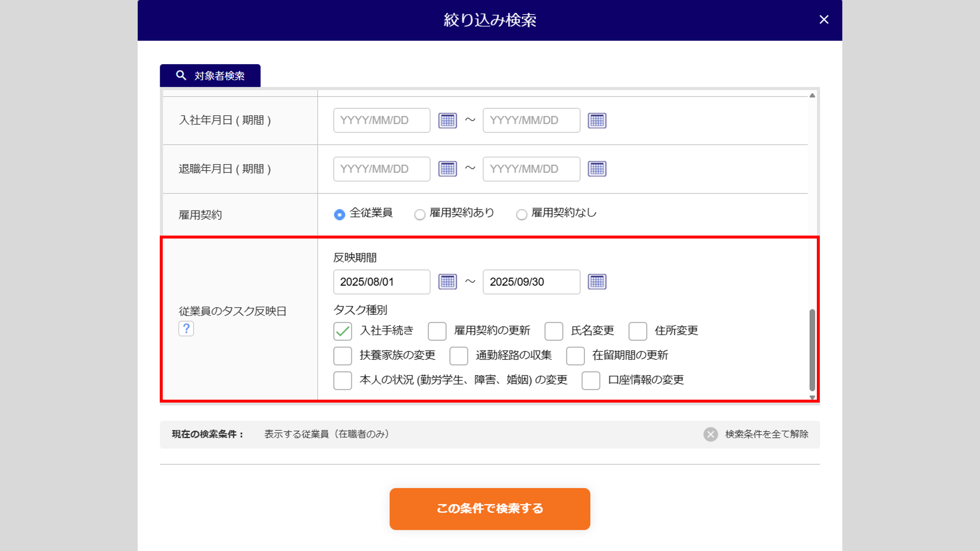This screenshot has width=980, height=551.
Task: Open calendar for hire date start
Action: [447, 120]
